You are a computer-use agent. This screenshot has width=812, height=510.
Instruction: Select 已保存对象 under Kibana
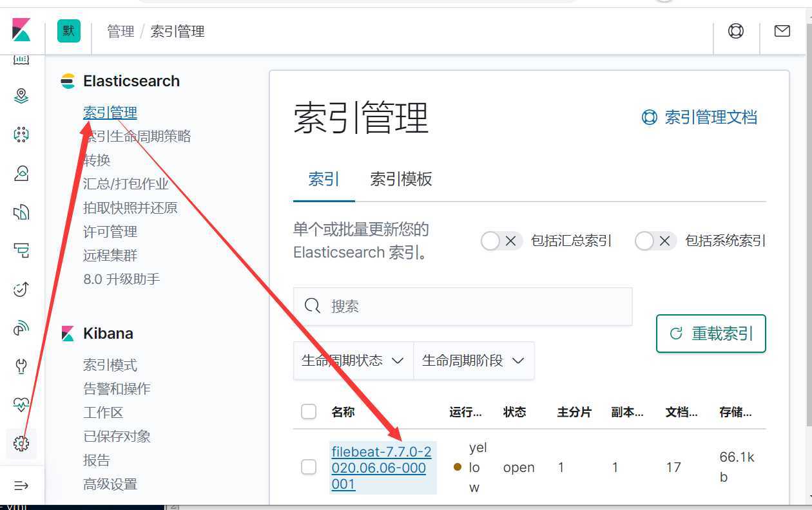(x=117, y=437)
